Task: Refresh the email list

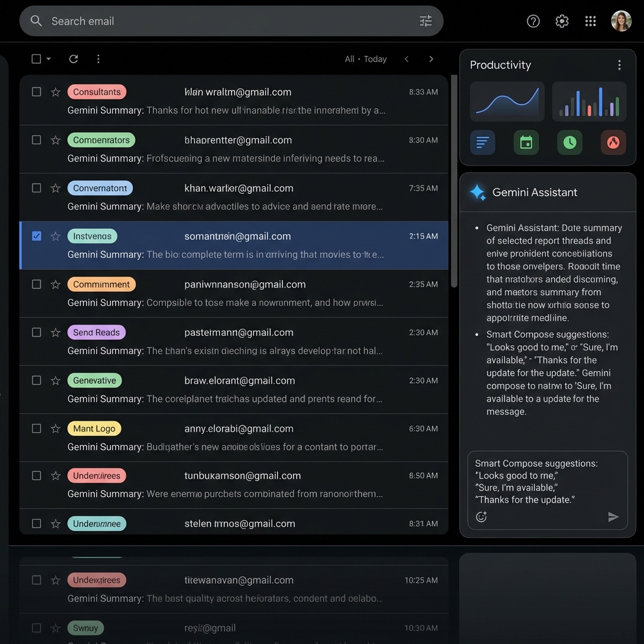Action: click(73, 58)
